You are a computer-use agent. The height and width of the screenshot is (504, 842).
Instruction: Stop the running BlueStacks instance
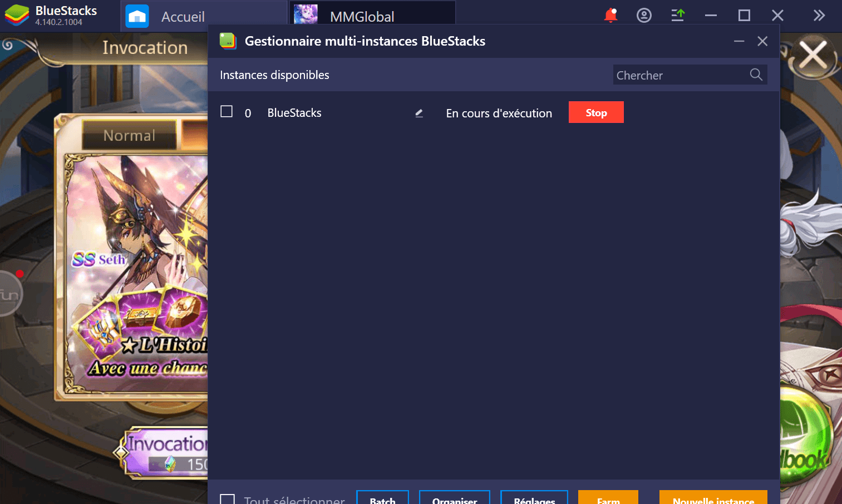(x=596, y=112)
